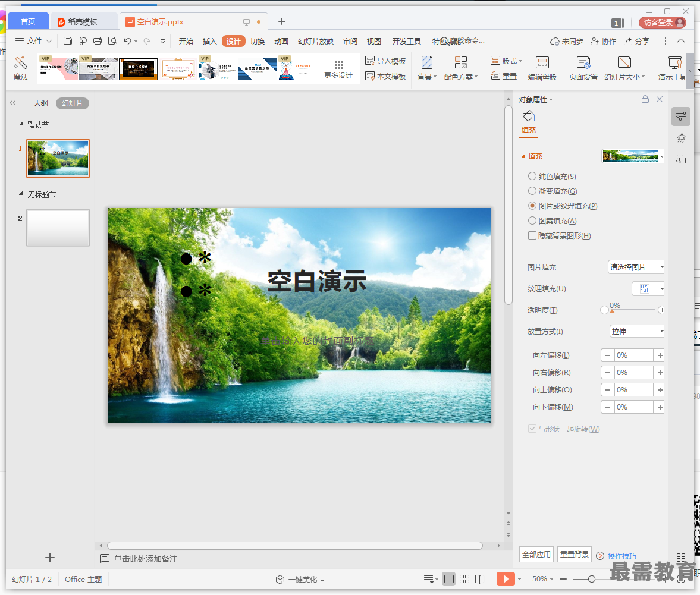
Task: Lock the Object Properties pane
Action: point(645,99)
